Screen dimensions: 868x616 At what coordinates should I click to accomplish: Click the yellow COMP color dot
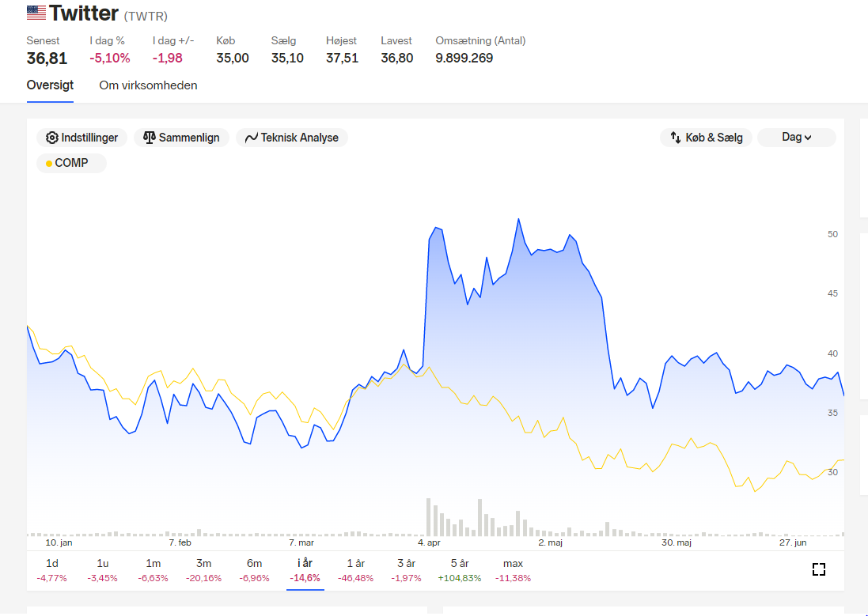(49, 164)
